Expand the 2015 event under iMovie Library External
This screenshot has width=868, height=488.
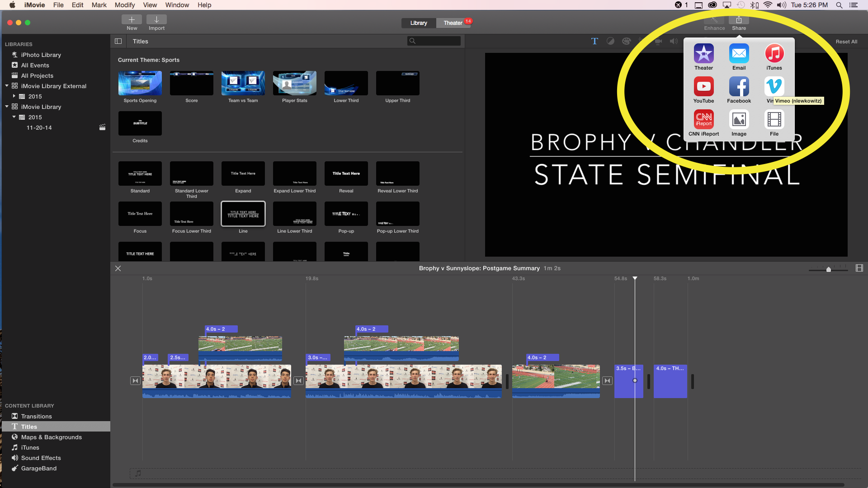tap(14, 96)
